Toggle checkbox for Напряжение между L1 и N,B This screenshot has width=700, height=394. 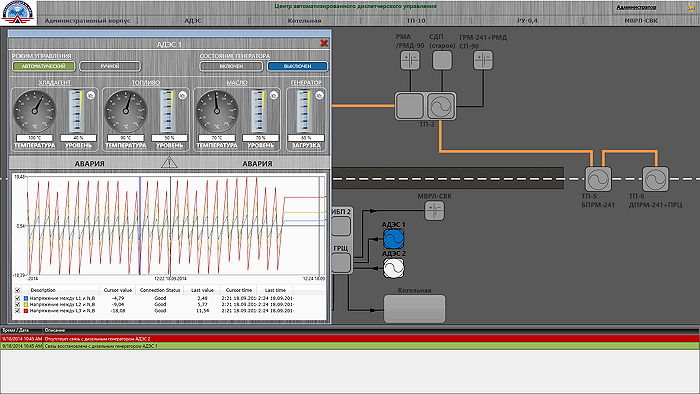[17, 298]
